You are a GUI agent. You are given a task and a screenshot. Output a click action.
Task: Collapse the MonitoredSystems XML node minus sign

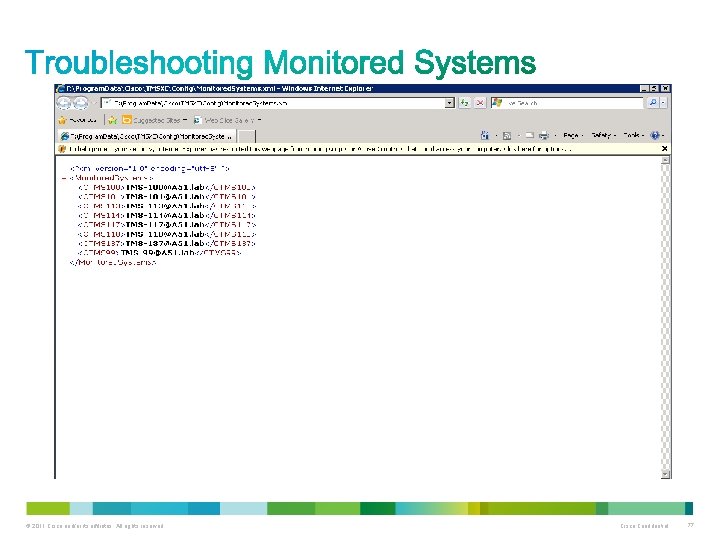tap(64, 178)
